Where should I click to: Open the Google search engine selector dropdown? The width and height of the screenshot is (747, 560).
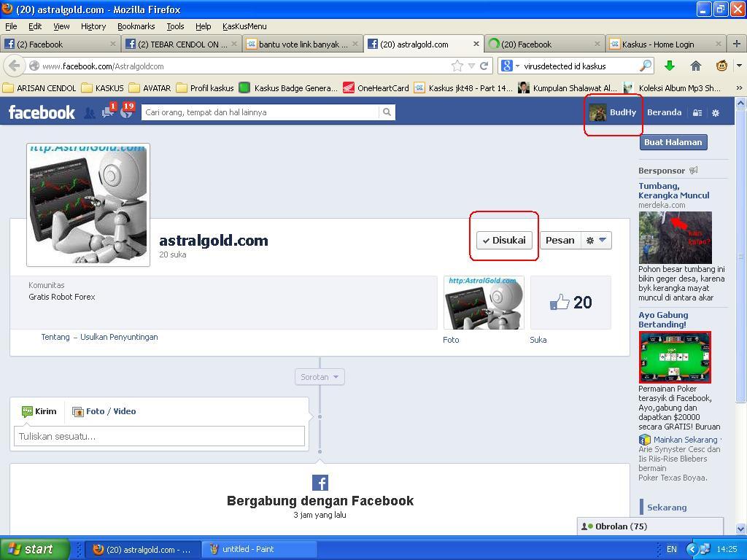pos(511,66)
